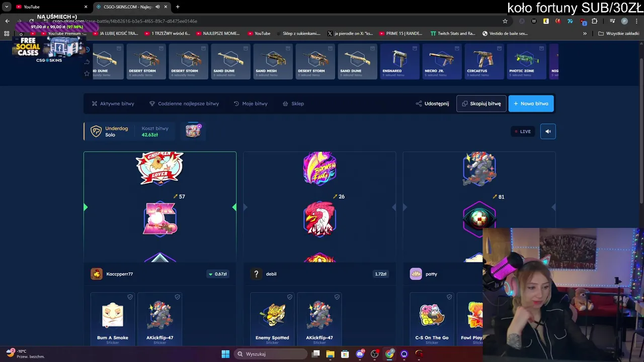Click shield badge on C-S On The Go card
Viewport: 644px width, 362px height.
449,297
